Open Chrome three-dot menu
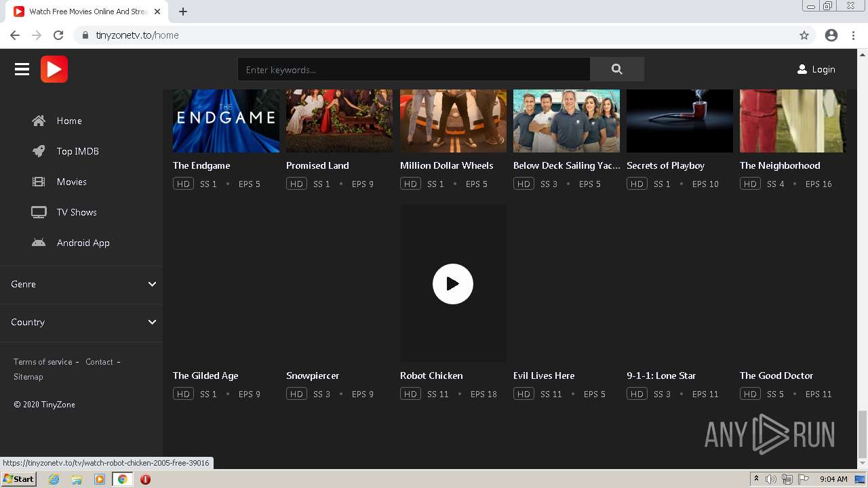The height and width of the screenshot is (488, 868). pyautogui.click(x=853, y=35)
